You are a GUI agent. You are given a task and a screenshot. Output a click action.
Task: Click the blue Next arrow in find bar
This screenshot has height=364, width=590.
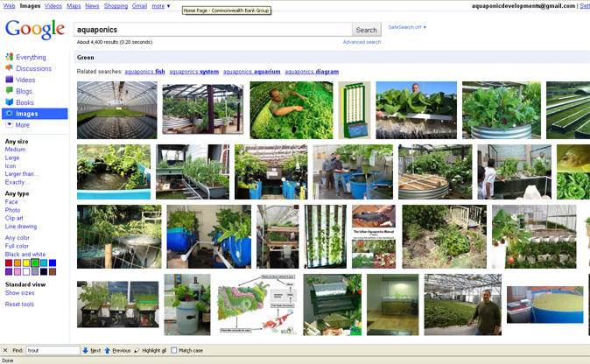(x=86, y=350)
